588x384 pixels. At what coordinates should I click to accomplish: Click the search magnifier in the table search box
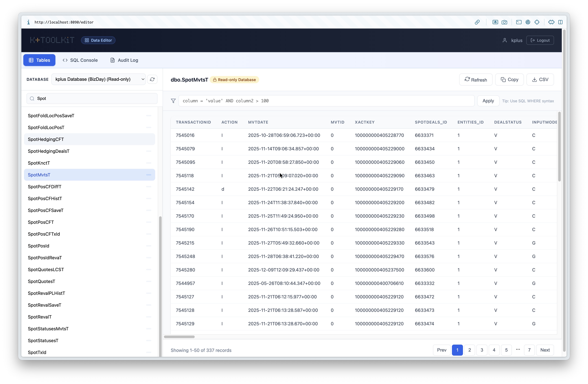pyautogui.click(x=32, y=98)
